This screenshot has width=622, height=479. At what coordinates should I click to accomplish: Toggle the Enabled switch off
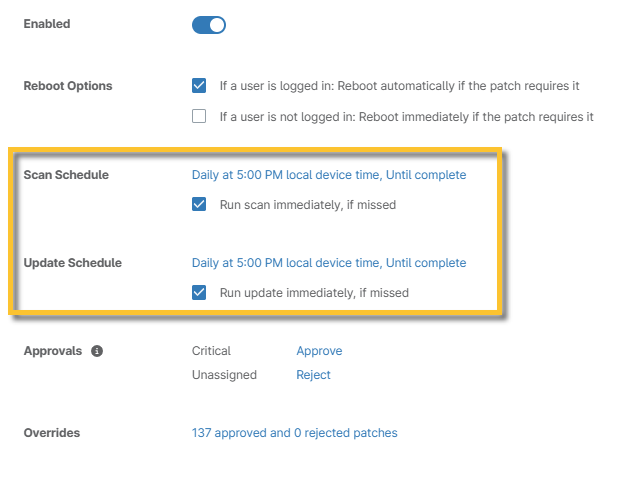point(209,25)
